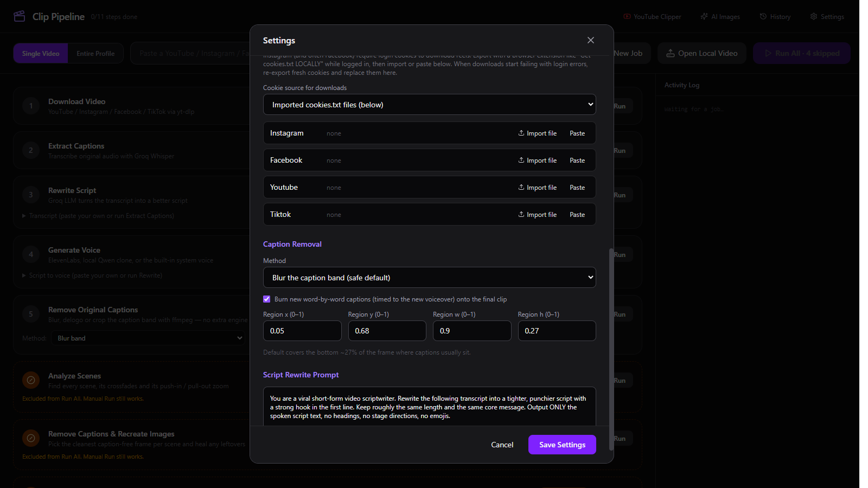Expand the Transcript section under Rewrite Script
Viewport: 868px width, 488px height.
[x=98, y=216]
